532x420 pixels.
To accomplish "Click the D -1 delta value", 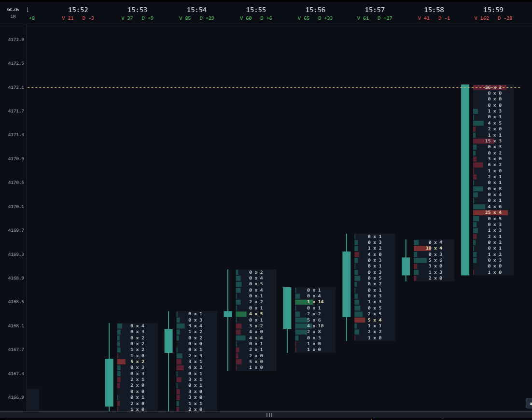I will point(444,18).
